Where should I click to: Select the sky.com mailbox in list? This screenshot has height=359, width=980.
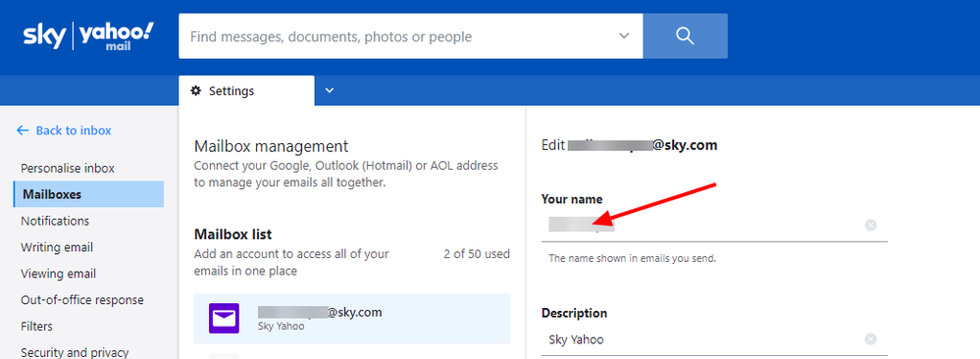click(x=352, y=319)
